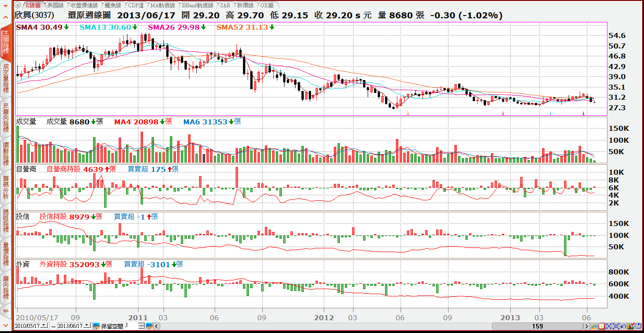Switch to the 鱷魚線 tab
The width and height of the screenshot is (644, 333).
pos(112,5)
